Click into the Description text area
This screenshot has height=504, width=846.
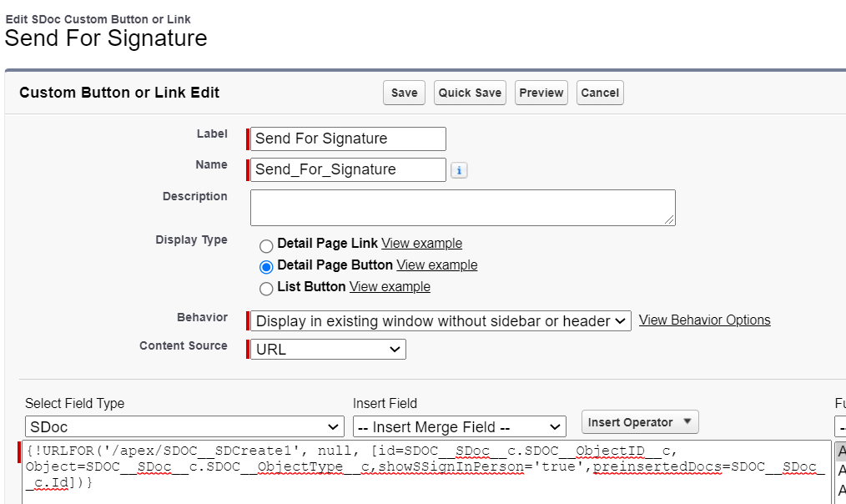463,208
